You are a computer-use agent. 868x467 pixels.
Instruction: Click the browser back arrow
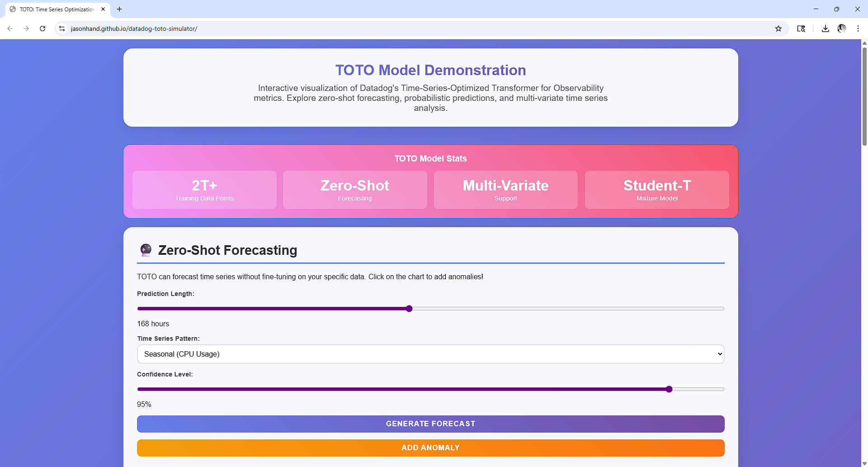point(10,29)
